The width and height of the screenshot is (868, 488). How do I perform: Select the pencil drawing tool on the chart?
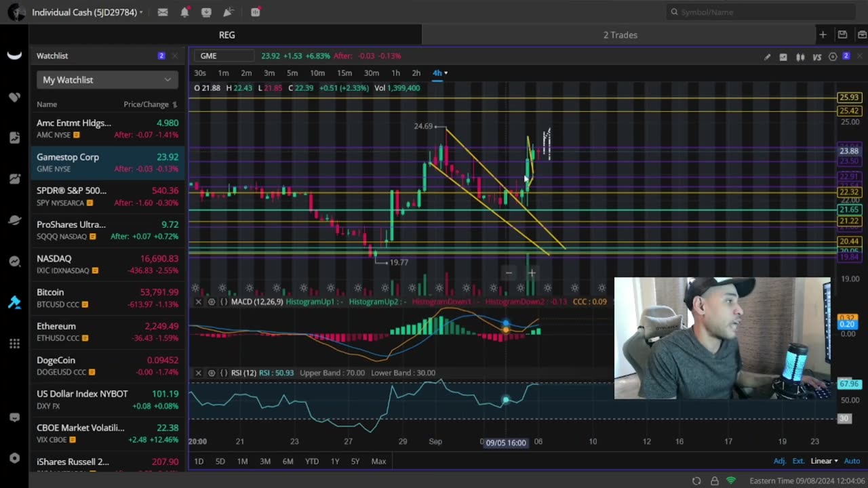(x=767, y=57)
